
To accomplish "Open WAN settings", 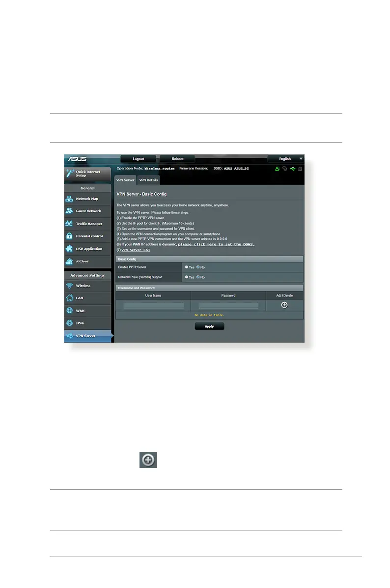I will click(x=87, y=311).
